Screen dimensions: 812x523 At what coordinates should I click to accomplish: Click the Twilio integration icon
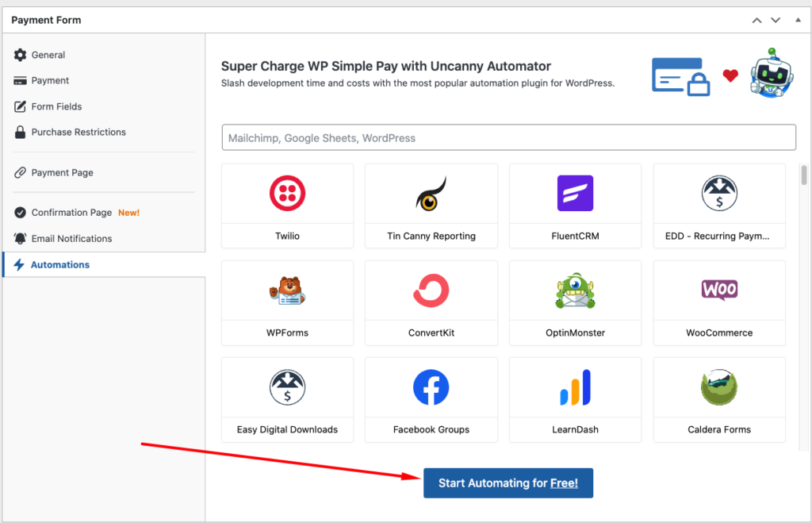(287, 194)
